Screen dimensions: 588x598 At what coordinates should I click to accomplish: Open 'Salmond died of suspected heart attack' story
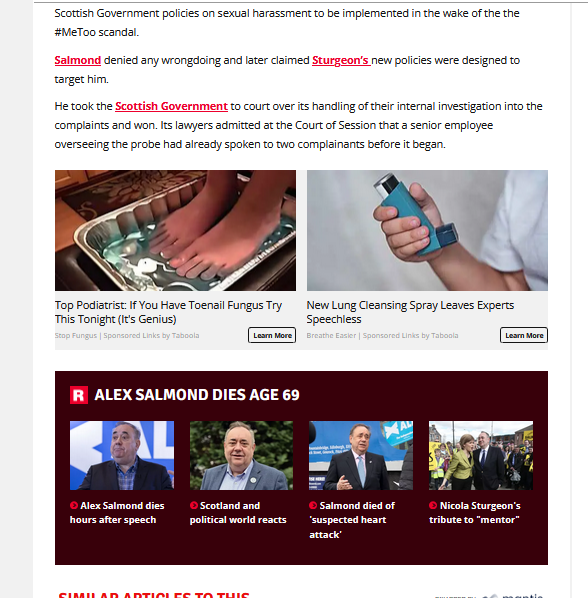352,520
